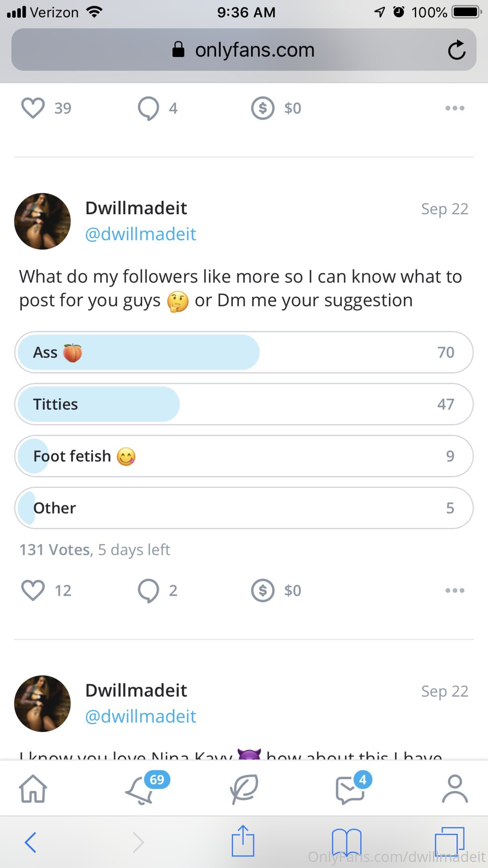Open messages with 4 unread
The image size is (488, 868).
(x=350, y=790)
